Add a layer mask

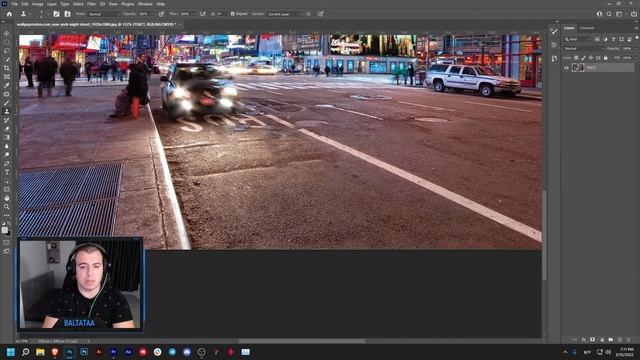tap(593, 340)
